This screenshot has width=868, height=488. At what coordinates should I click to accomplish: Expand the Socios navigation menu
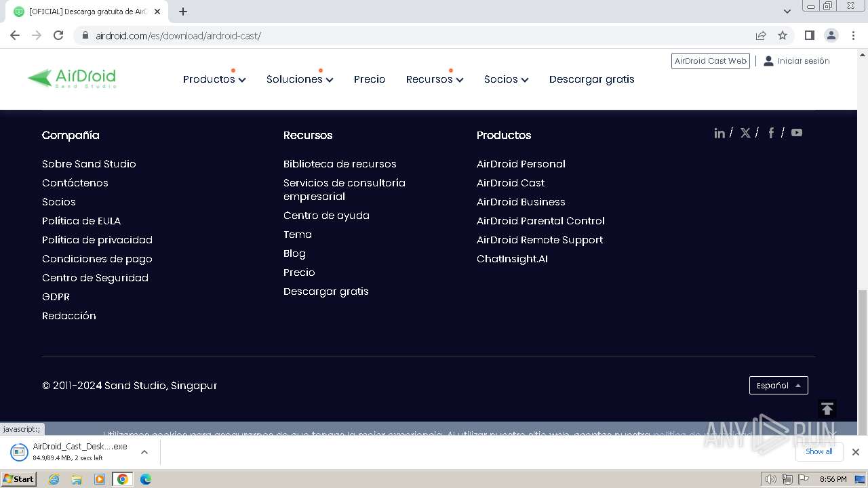click(506, 79)
